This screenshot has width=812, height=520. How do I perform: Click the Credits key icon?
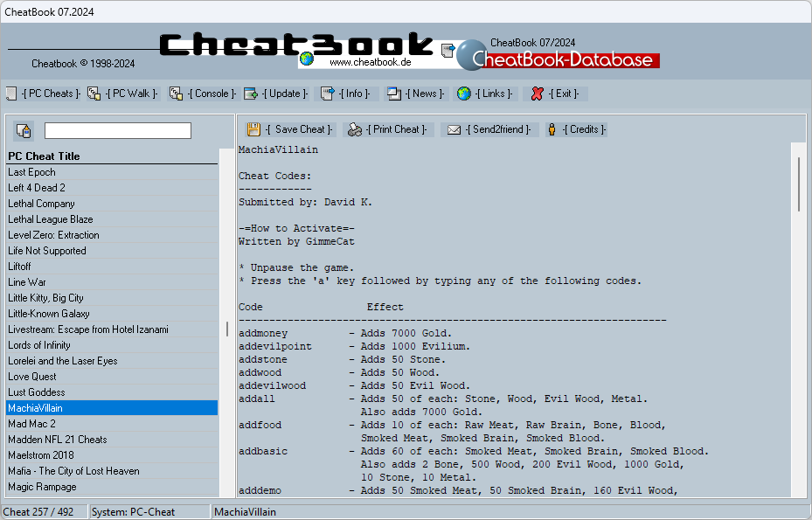coord(551,128)
